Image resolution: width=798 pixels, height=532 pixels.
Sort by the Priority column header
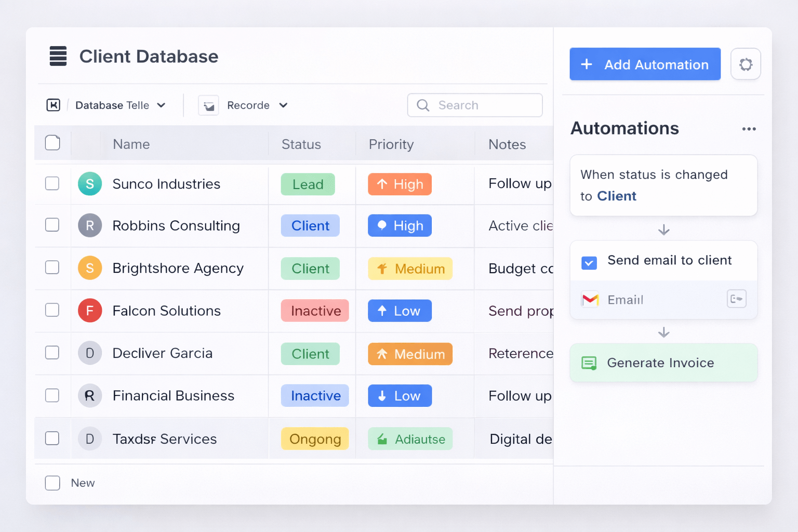click(x=391, y=144)
